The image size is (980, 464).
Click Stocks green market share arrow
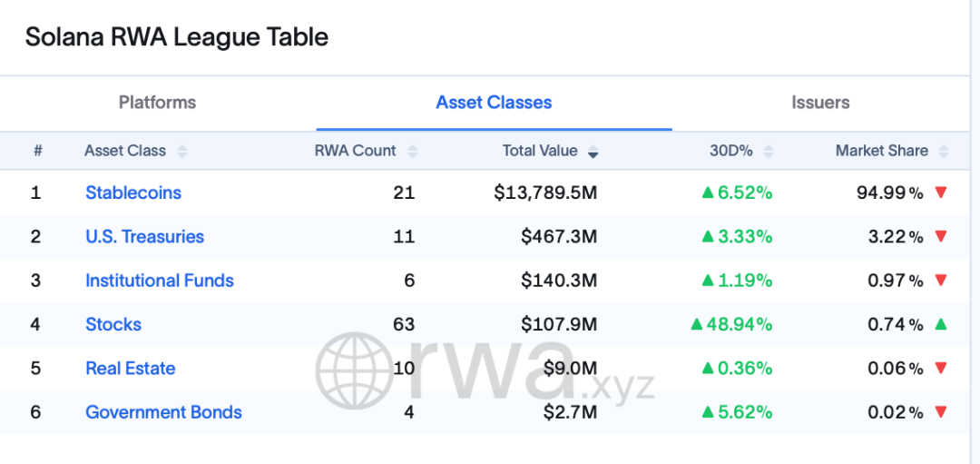coord(941,324)
